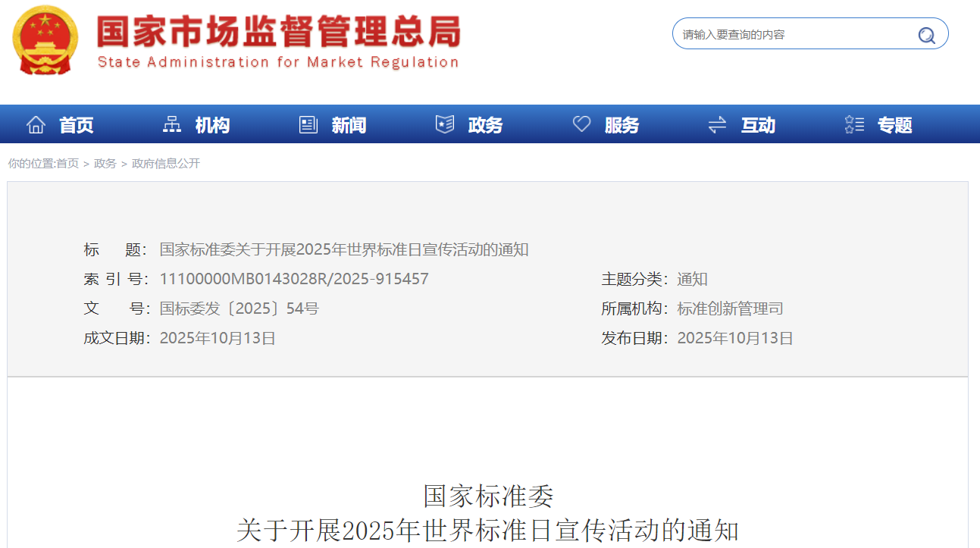This screenshot has height=548, width=980.
Task: Open the 新闻 menu label
Action: [x=349, y=125]
